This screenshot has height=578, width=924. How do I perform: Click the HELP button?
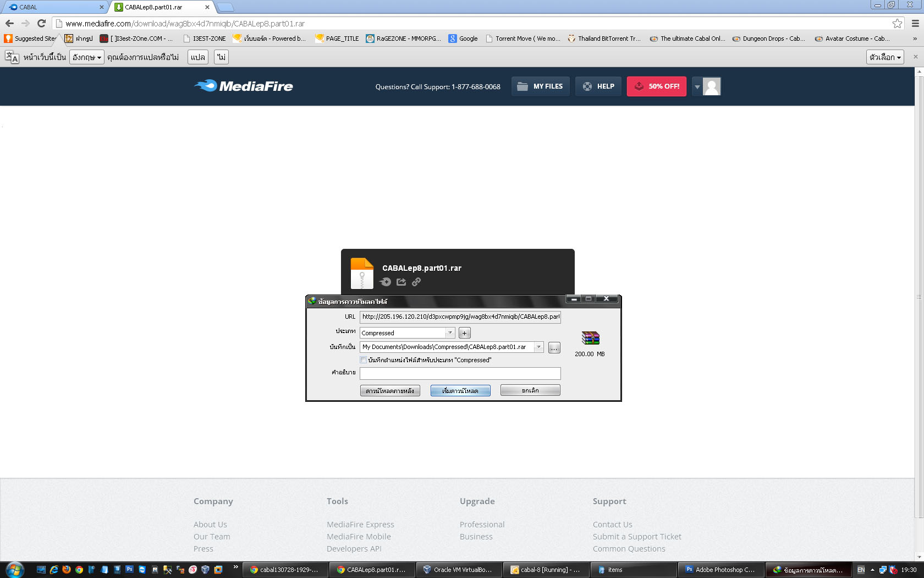tap(598, 86)
